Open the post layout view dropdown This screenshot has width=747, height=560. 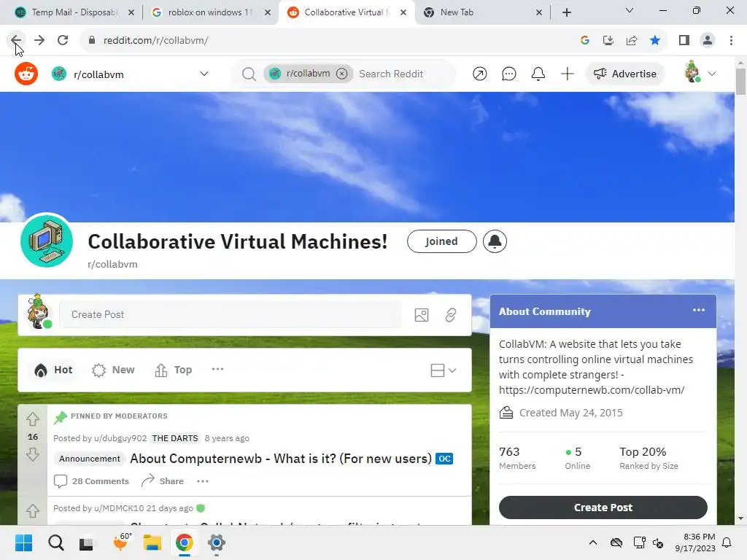[443, 370]
